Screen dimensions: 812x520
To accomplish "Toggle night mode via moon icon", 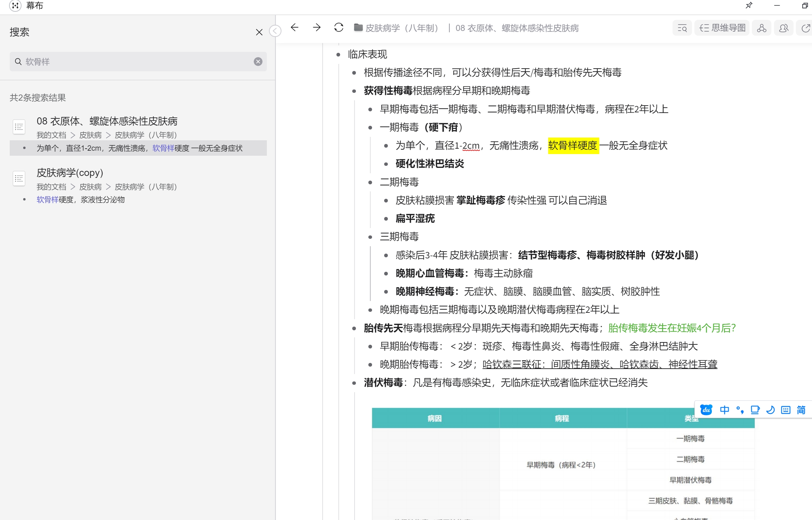I will coord(770,410).
